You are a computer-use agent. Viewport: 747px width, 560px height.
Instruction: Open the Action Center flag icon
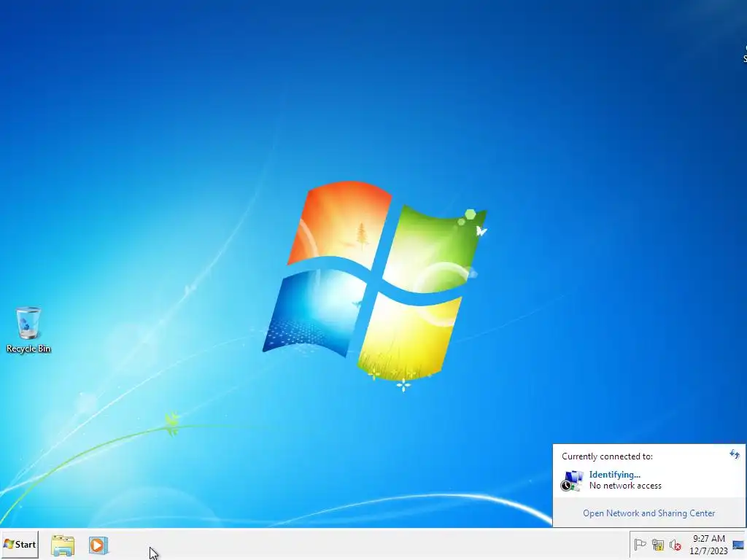pos(640,544)
